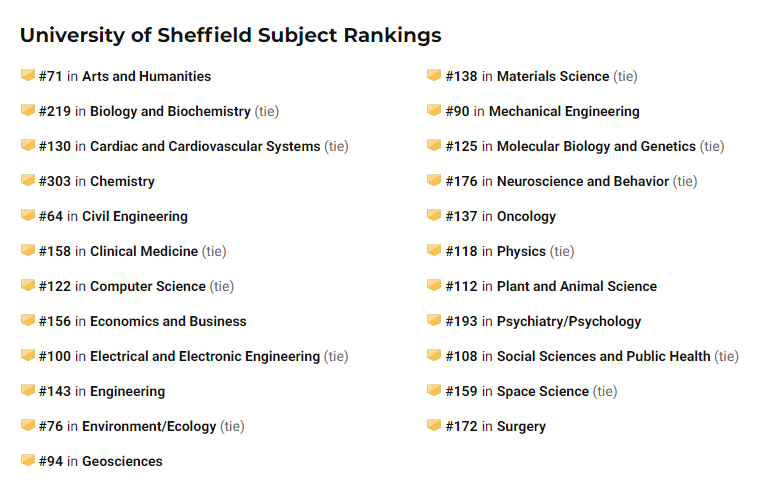Open Cardiac and Cardiovascular Systems ranking
Screen dimensions: 763x484
tap(205, 146)
